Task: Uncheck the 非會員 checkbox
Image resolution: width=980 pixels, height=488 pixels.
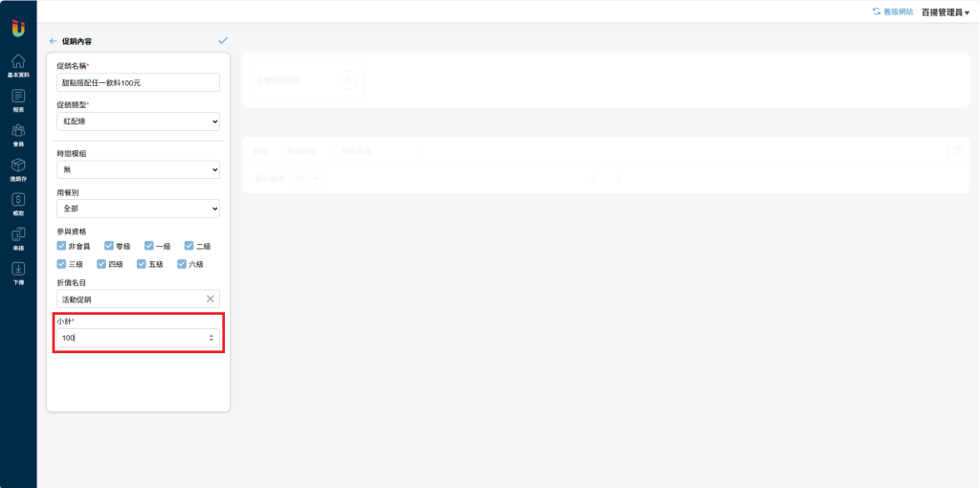Action: pos(61,246)
